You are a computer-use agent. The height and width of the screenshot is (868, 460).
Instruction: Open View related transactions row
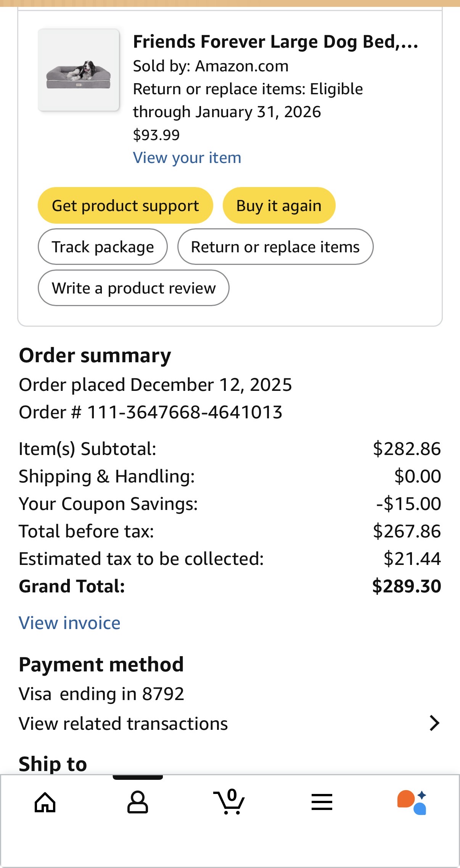230,723
